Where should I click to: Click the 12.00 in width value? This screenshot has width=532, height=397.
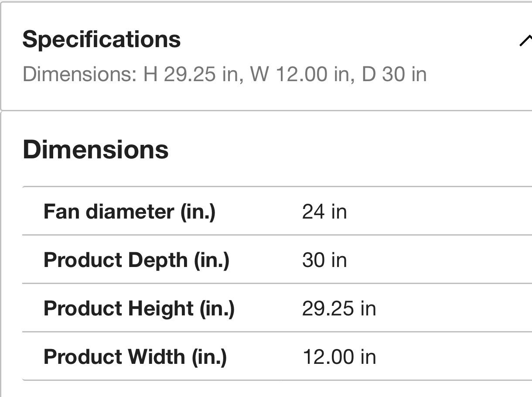(338, 357)
